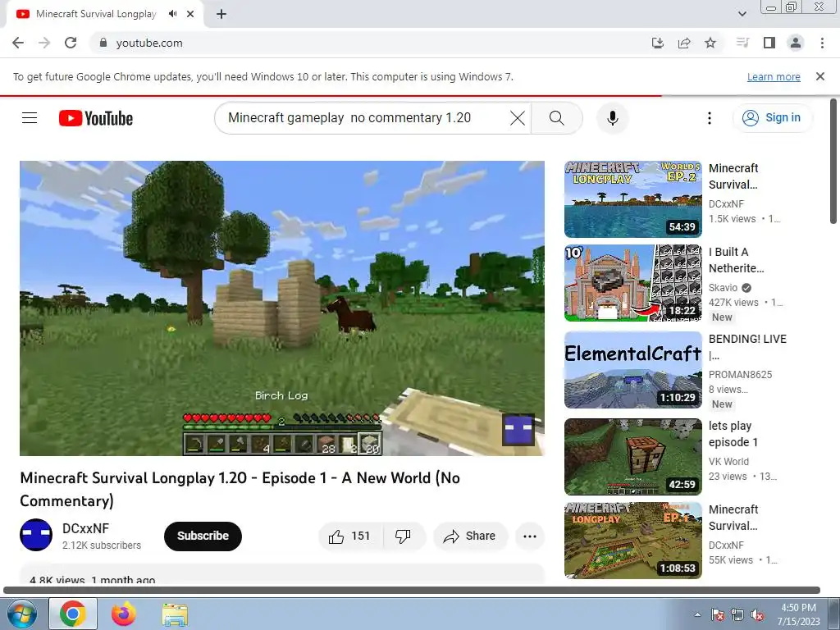840x630 pixels.
Task: Subscribe to the DCxxNF channel
Action: 203,536
